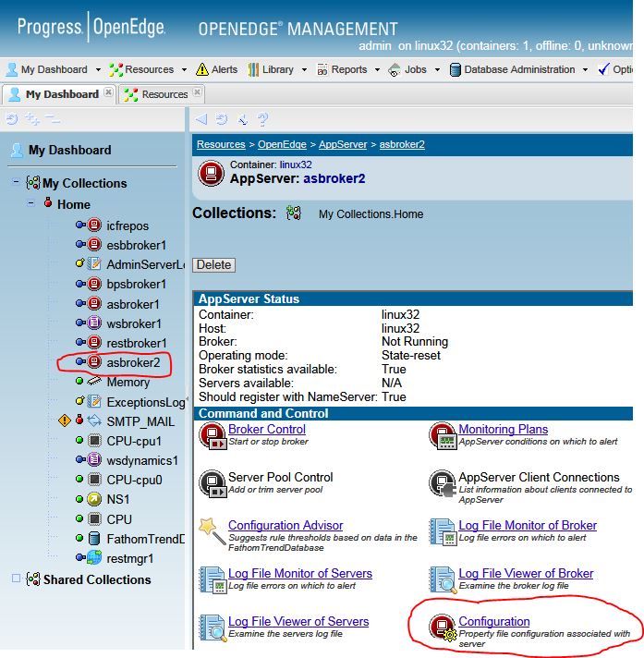Screen dimensions: 644x658
Task: Open the Monitoring Plans link
Action: coord(503,429)
